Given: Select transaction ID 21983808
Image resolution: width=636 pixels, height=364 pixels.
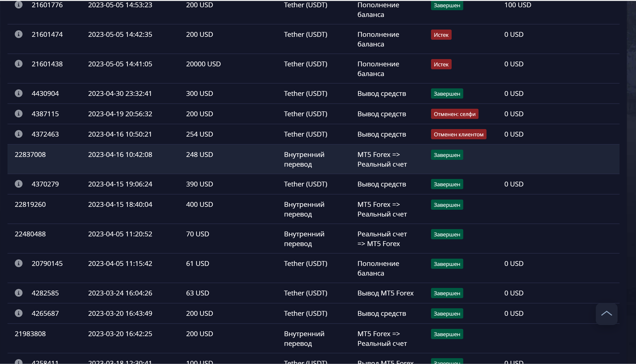Looking at the screenshot, I should click(x=30, y=333).
